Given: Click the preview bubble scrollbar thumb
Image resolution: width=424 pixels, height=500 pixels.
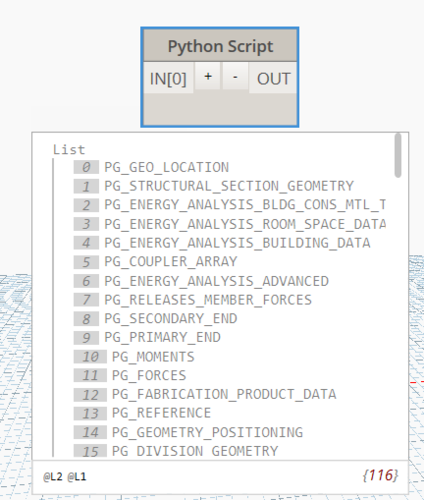Looking at the screenshot, I should point(398,156).
